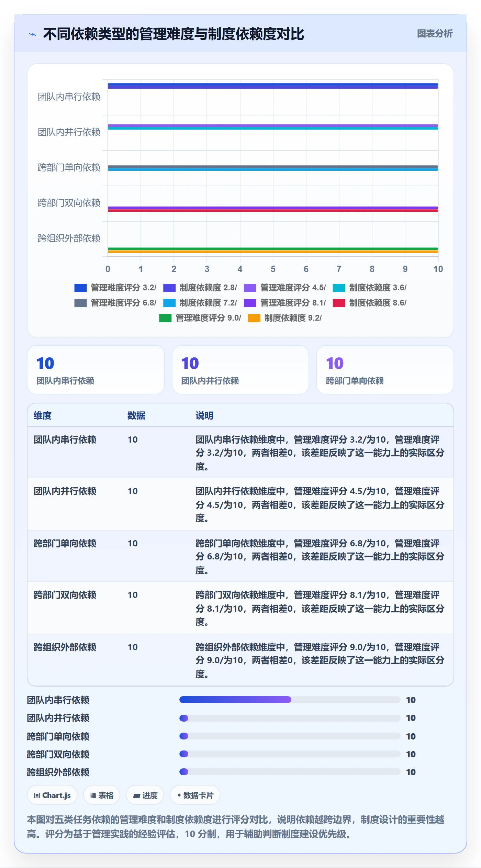Select the Chart.js tag chip

[x=52, y=795]
